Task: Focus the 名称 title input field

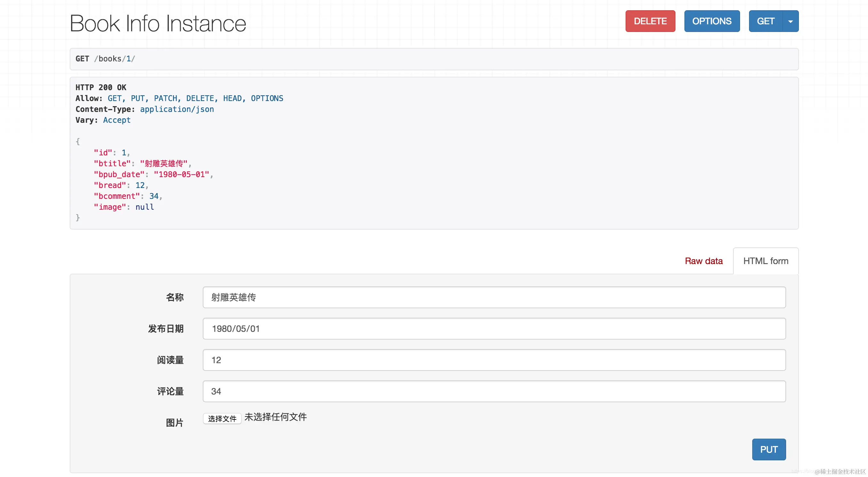Action: [494, 297]
